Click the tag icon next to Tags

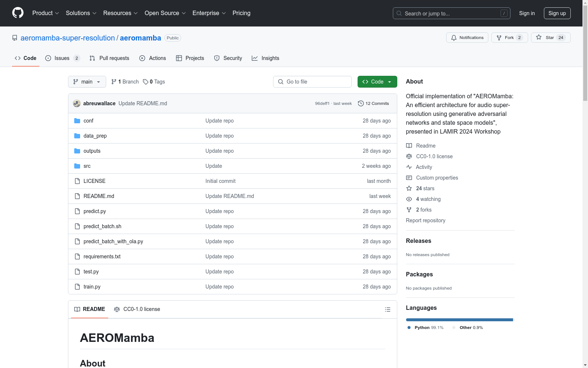[146, 82]
